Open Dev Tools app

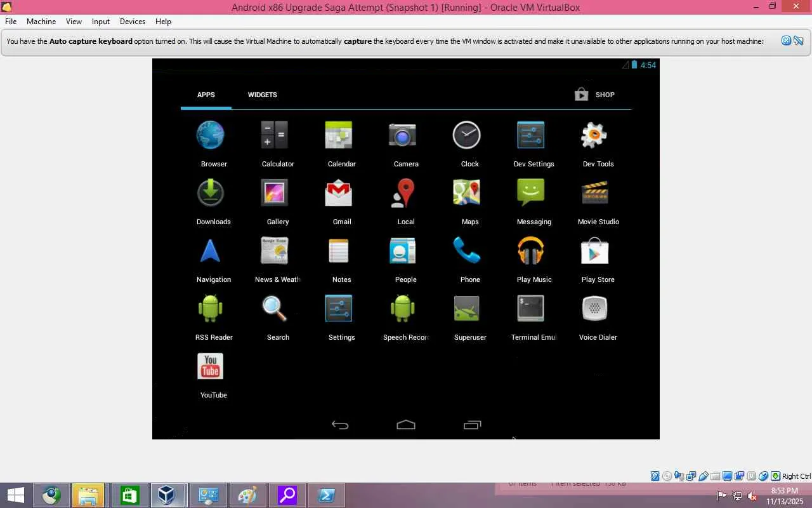[594, 136]
